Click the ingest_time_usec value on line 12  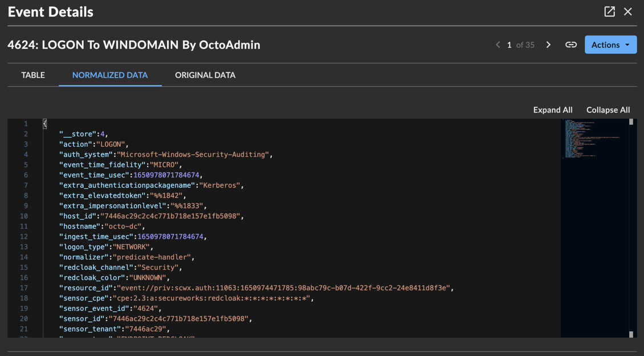pos(170,237)
